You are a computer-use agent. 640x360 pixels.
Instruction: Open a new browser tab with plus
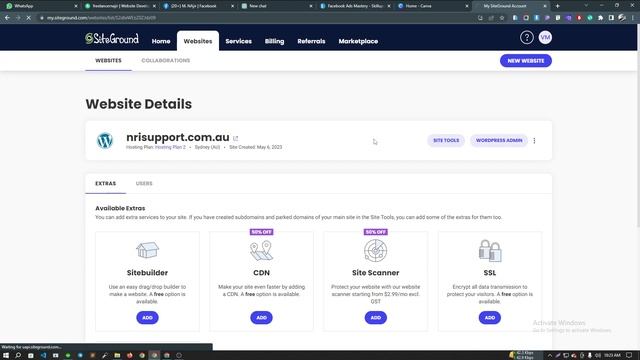pyautogui.click(x=558, y=6)
